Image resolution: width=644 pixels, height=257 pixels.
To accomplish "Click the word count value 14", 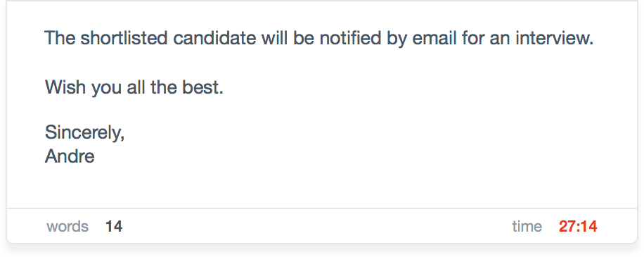I will coord(114,226).
